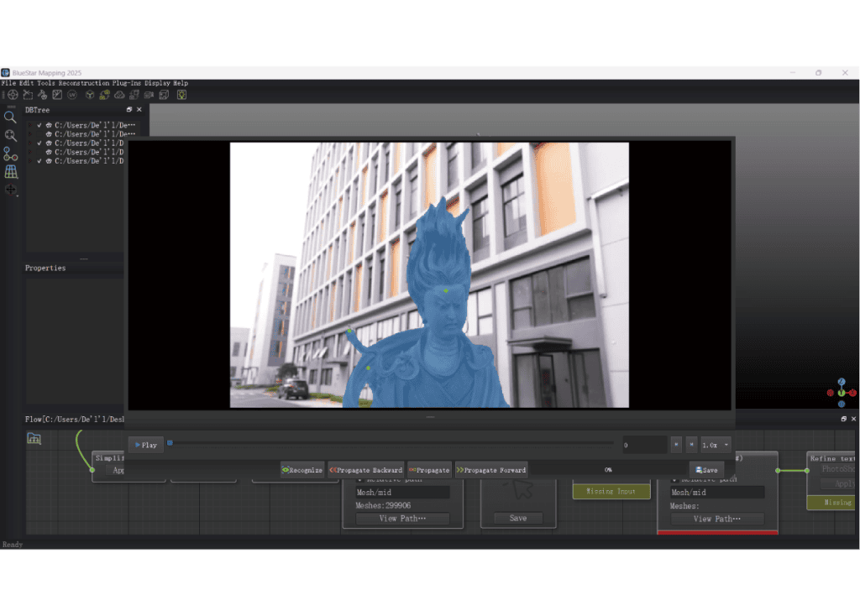
Task: Expand the fourth DBTree row
Action: (29, 152)
